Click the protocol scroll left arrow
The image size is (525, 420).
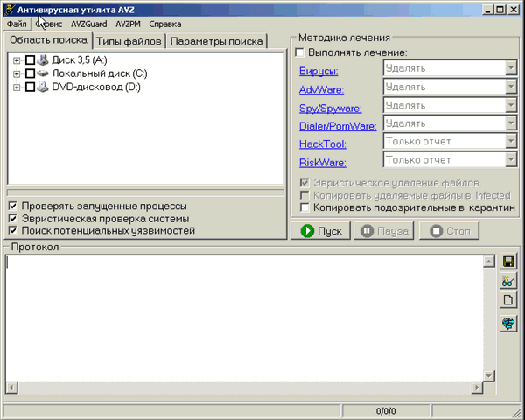pyautogui.click(x=11, y=388)
